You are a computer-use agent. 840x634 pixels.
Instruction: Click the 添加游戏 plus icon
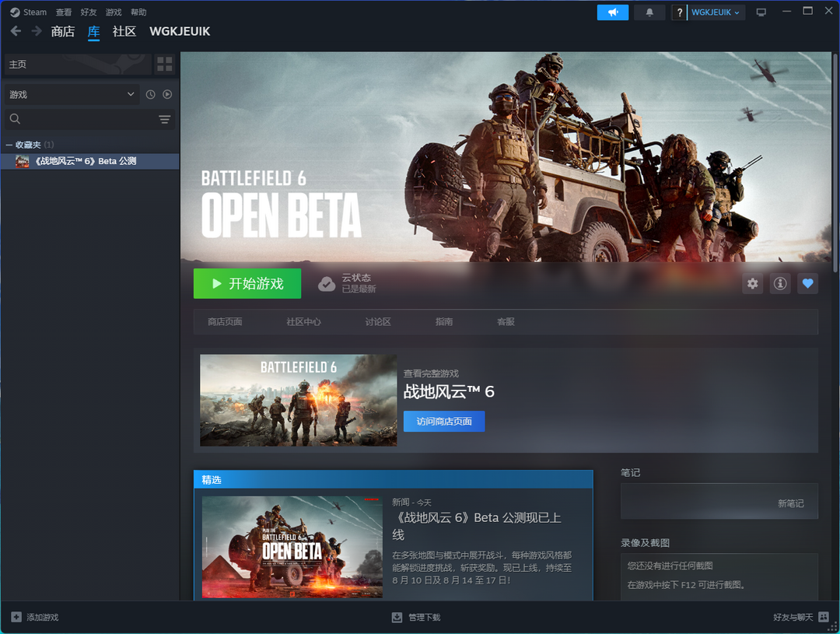click(x=16, y=617)
